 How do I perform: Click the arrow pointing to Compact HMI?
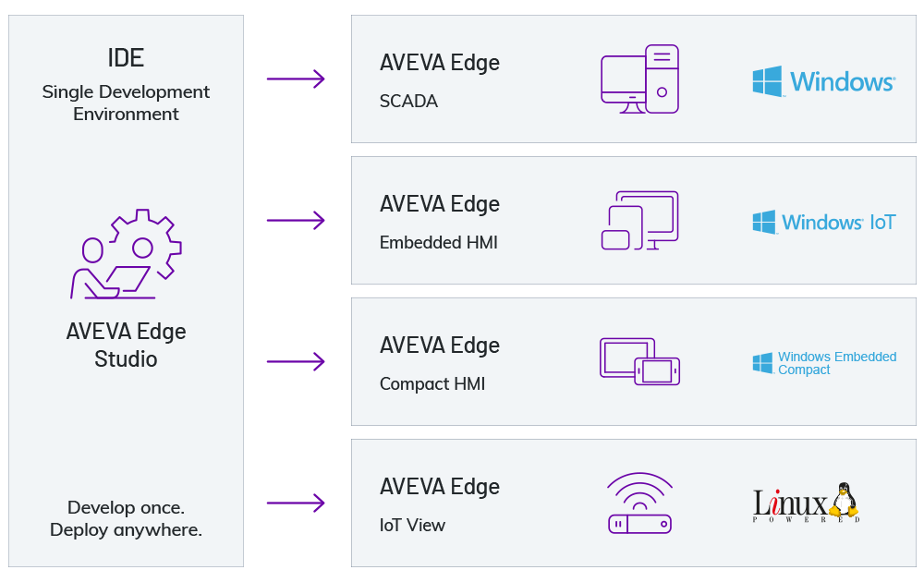click(296, 361)
